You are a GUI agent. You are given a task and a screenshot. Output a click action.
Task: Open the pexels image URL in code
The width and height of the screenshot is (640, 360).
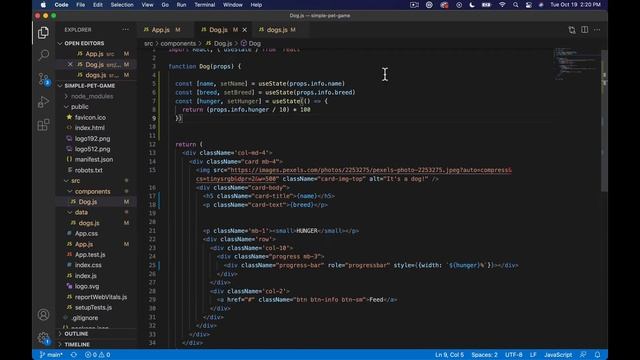pos(353,174)
